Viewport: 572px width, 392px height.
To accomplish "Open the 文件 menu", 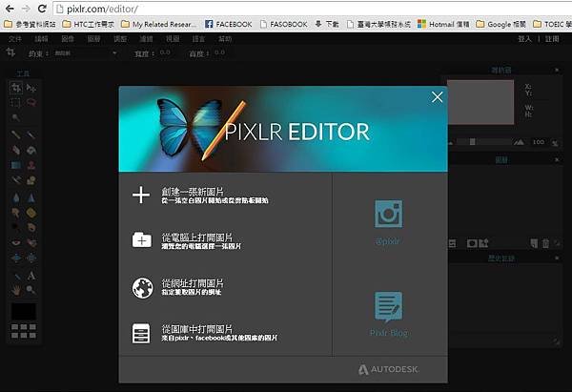I will click(15, 39).
